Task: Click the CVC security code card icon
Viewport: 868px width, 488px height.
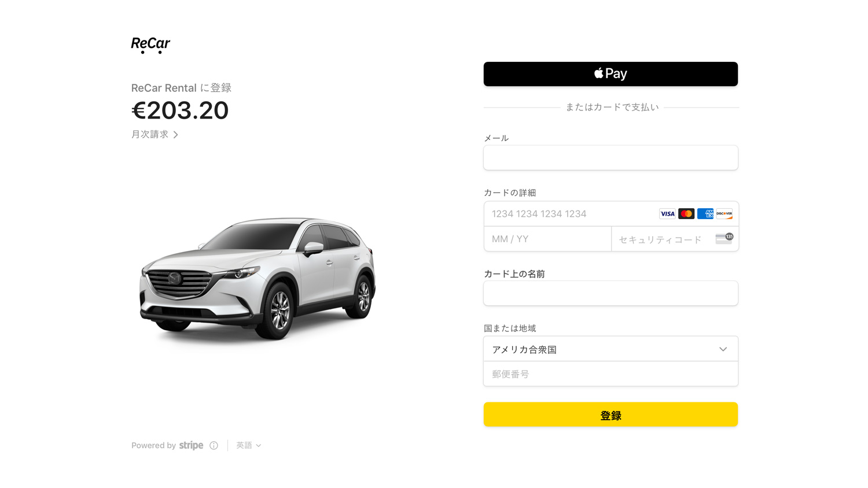Action: pyautogui.click(x=724, y=238)
